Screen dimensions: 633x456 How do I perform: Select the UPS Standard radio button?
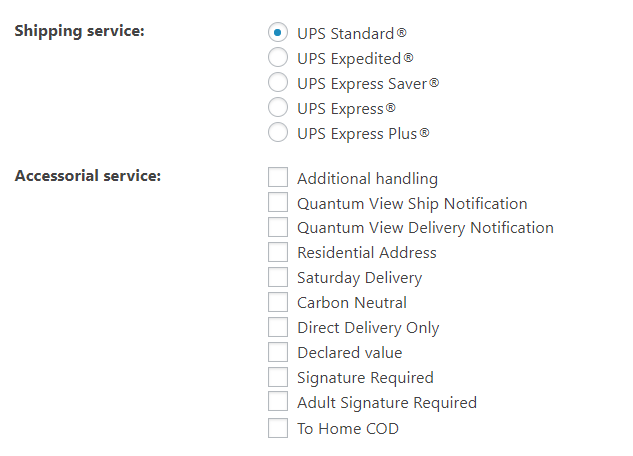[278, 32]
